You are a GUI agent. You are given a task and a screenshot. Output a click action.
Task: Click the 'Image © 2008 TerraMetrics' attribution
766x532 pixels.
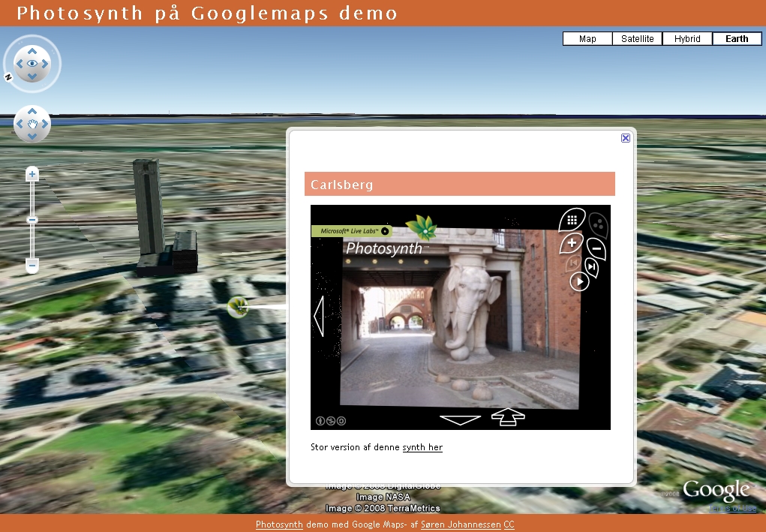[383, 508]
